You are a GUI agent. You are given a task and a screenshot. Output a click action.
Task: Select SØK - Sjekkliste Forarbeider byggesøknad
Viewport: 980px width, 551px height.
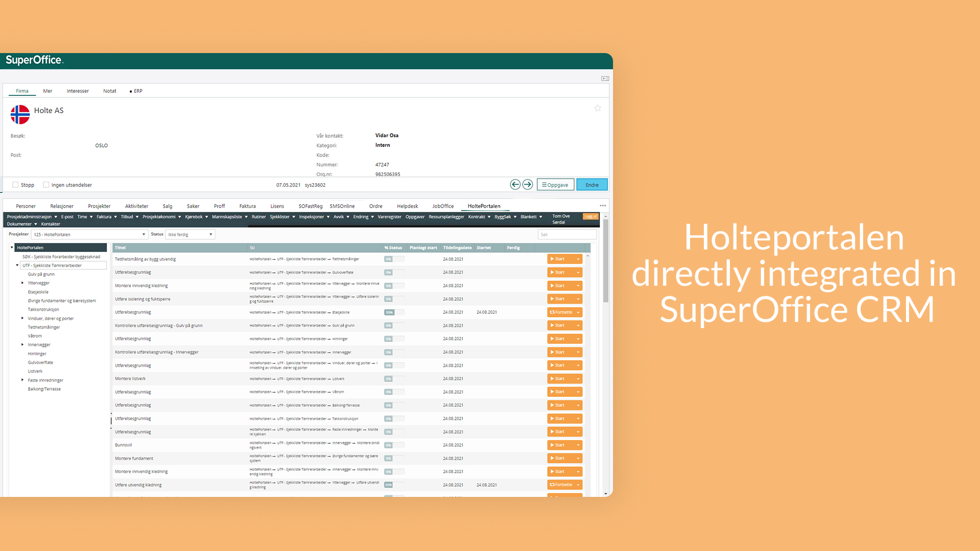[x=61, y=257]
